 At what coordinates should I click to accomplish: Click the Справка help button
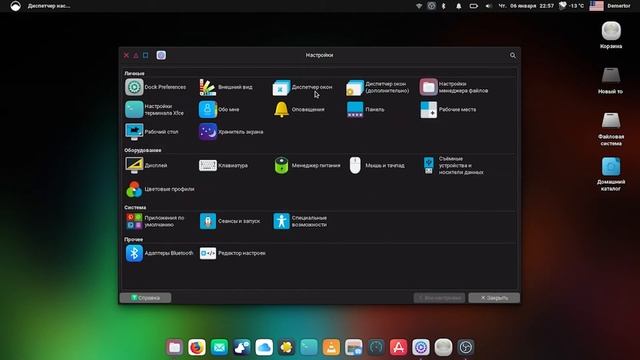pyautogui.click(x=145, y=298)
